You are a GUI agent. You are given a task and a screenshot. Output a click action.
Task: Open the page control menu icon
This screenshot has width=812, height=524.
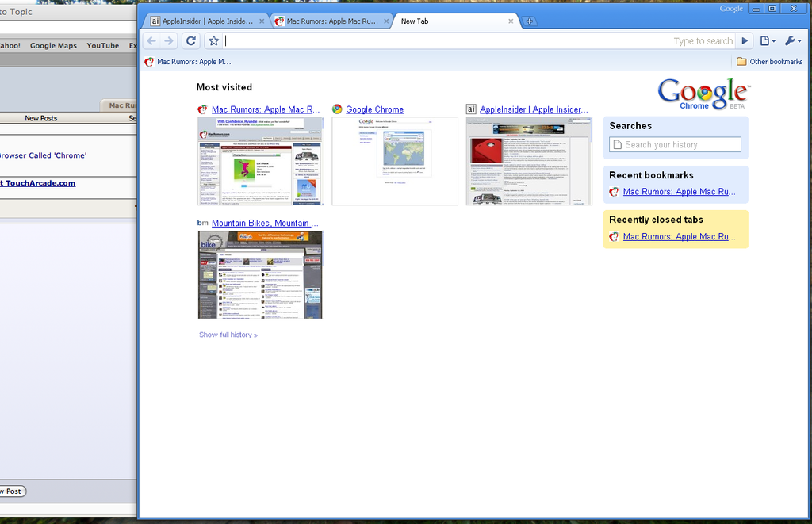pyautogui.click(x=768, y=41)
